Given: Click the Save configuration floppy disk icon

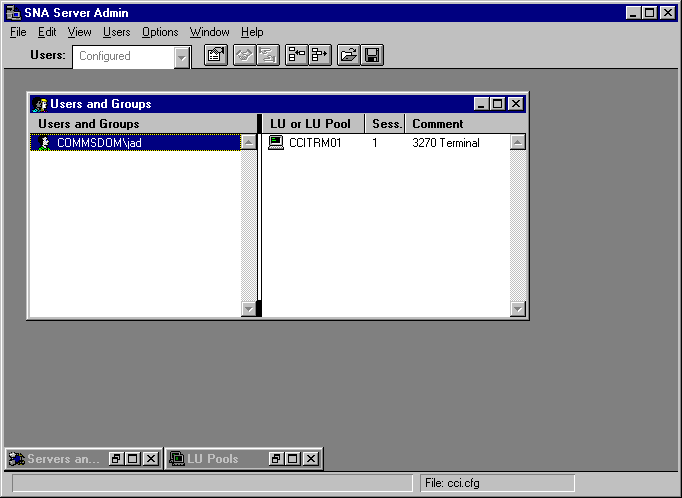Looking at the screenshot, I should coord(371,56).
